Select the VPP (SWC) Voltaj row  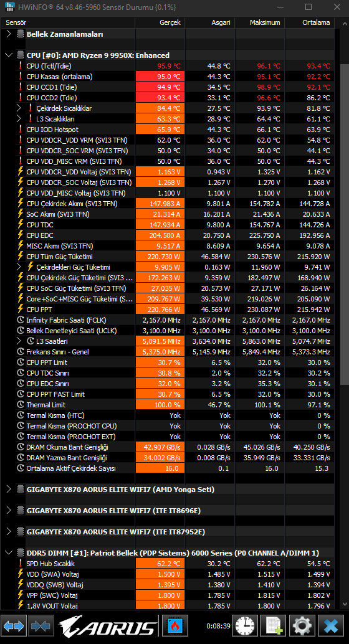[168, 595]
